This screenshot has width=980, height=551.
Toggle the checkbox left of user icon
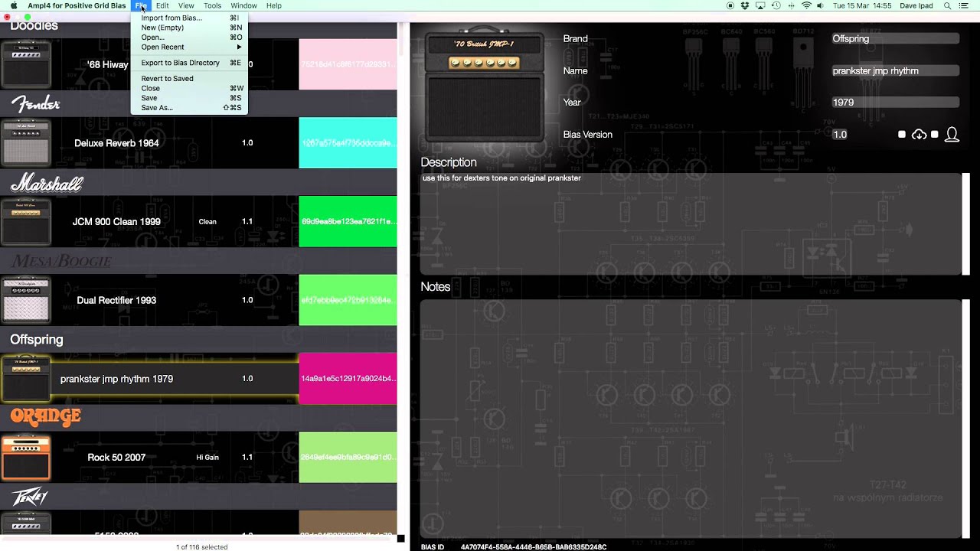tap(935, 135)
